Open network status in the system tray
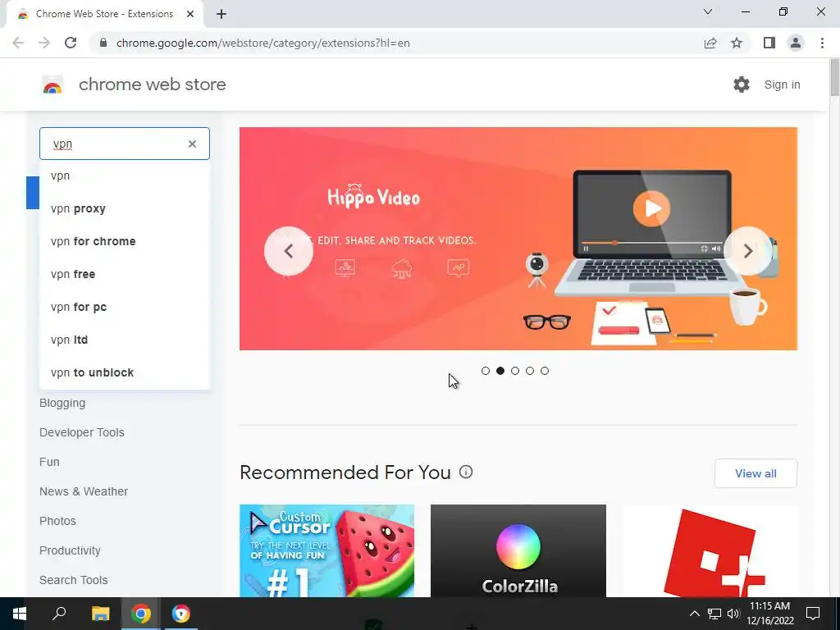 (x=714, y=614)
